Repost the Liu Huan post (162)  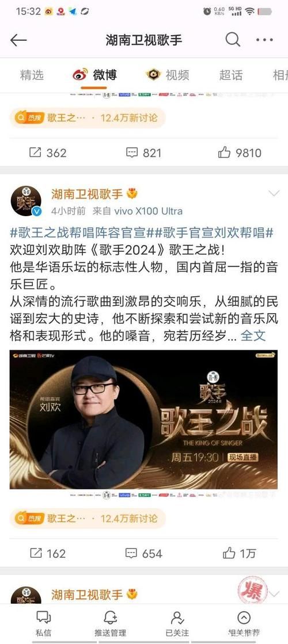click(48, 553)
